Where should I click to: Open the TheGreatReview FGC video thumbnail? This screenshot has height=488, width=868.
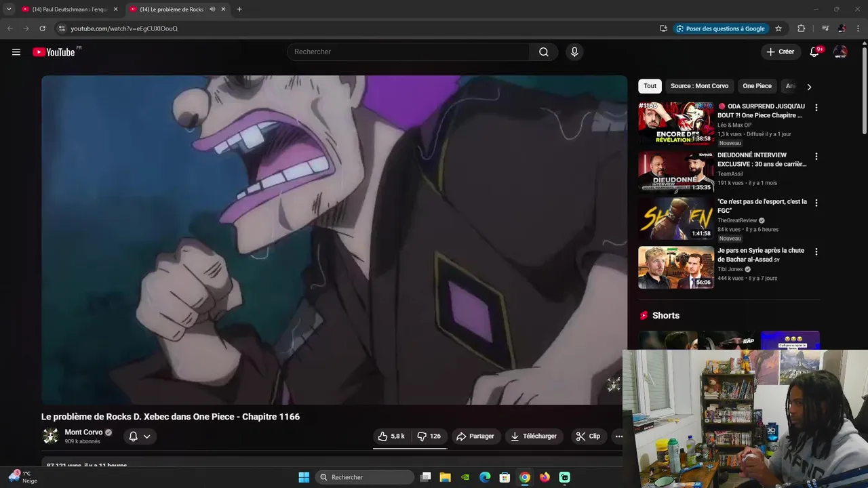pos(676,219)
